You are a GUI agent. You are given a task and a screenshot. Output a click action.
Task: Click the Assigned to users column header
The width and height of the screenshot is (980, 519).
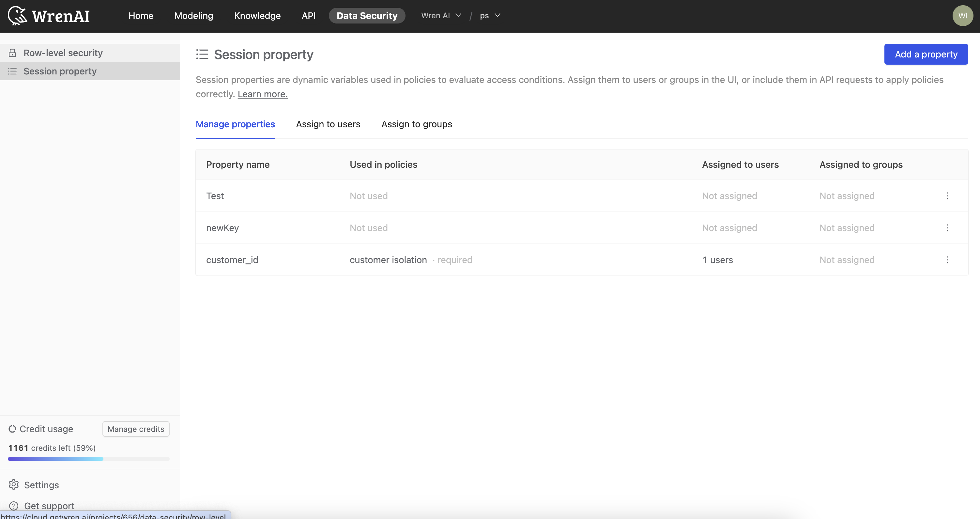(x=740, y=165)
